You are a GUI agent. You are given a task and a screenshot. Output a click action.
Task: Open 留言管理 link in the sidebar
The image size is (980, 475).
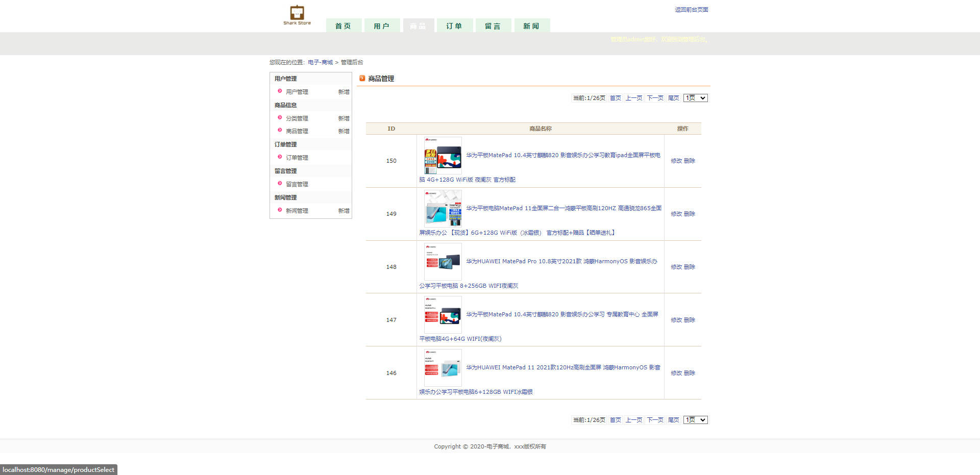point(297,184)
